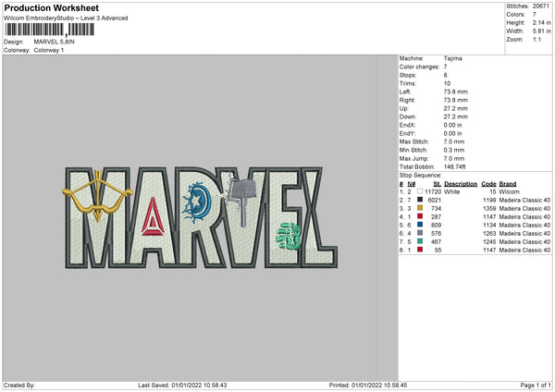This screenshot has width=555, height=392.
Task: Click thread code '1359' in stop 3
Action: (x=489, y=208)
